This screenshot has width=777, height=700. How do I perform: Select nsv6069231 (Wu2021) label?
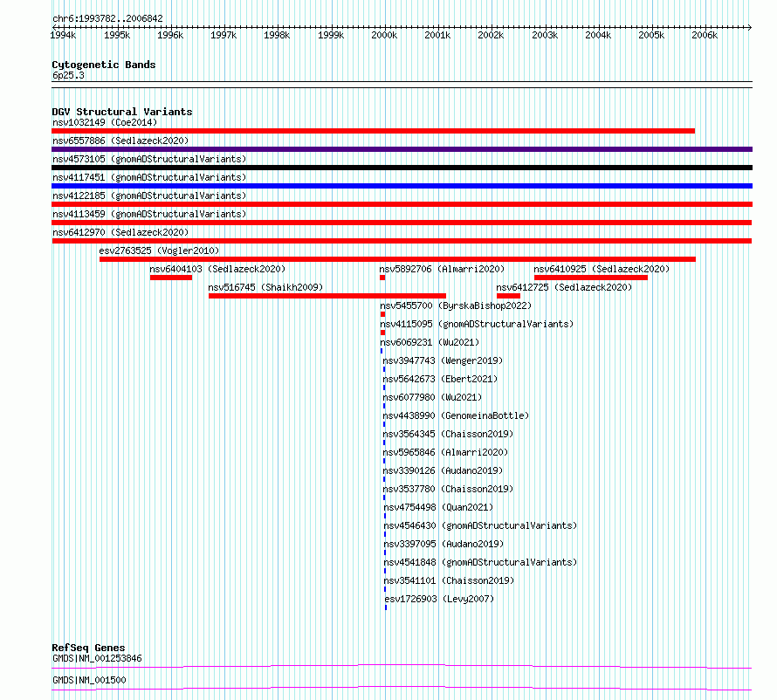coord(430,342)
